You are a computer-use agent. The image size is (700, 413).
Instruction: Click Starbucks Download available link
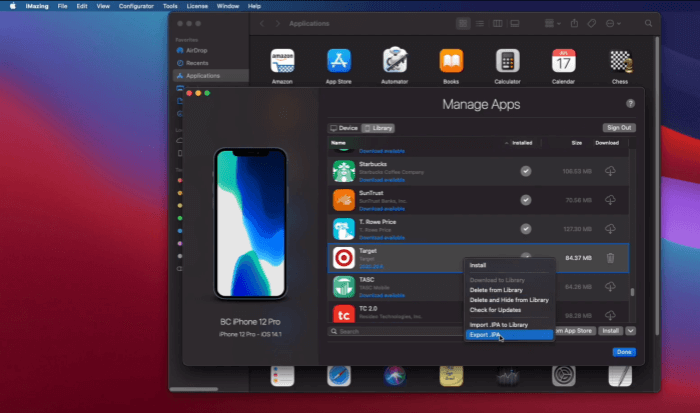382,180
